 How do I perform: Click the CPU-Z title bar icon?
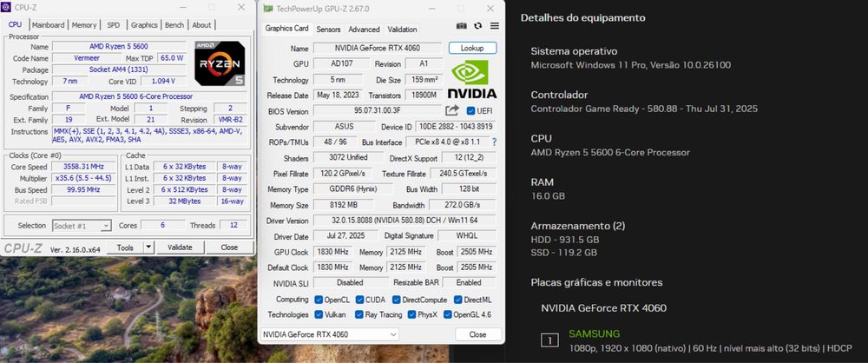[7, 7]
